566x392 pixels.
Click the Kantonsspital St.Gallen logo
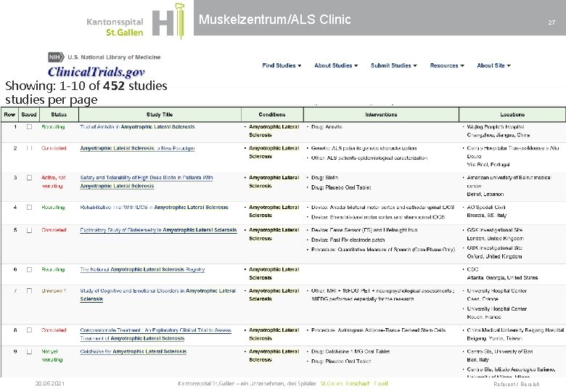click(x=136, y=20)
